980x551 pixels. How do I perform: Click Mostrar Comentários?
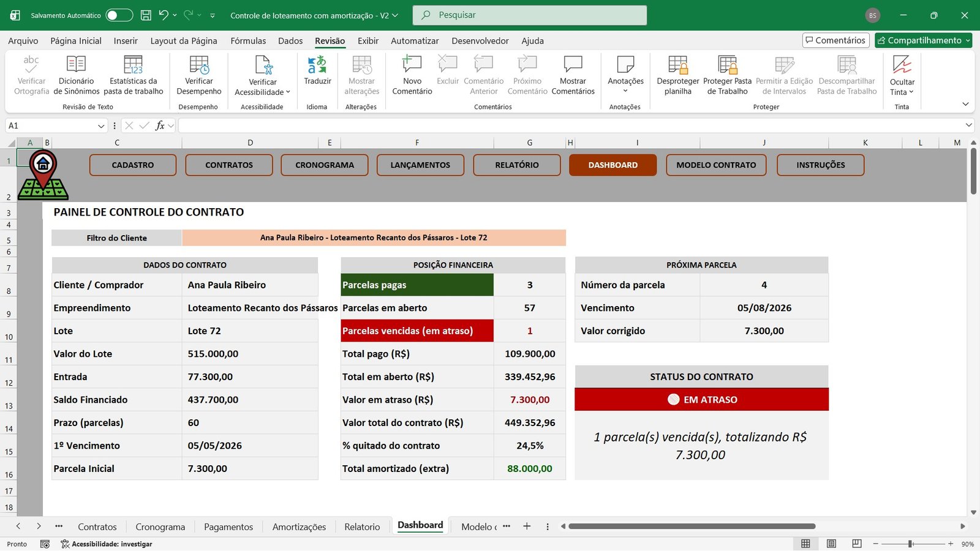point(573,75)
